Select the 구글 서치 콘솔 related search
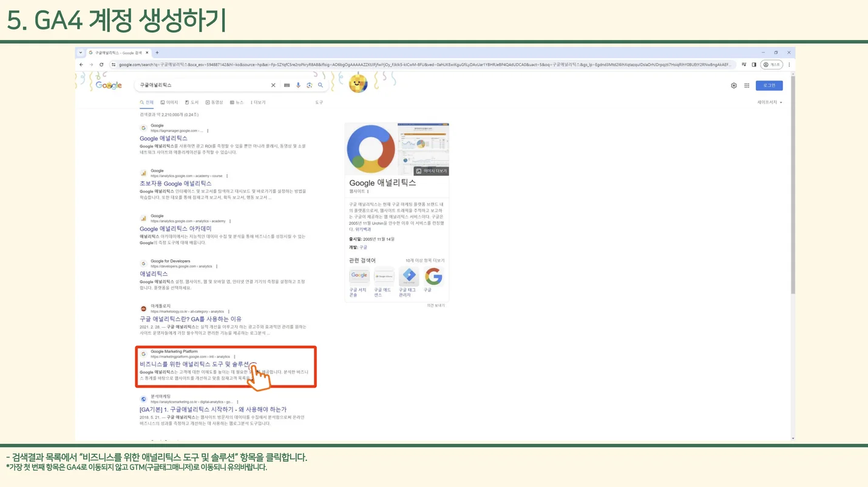This screenshot has width=868, height=487. 359,282
